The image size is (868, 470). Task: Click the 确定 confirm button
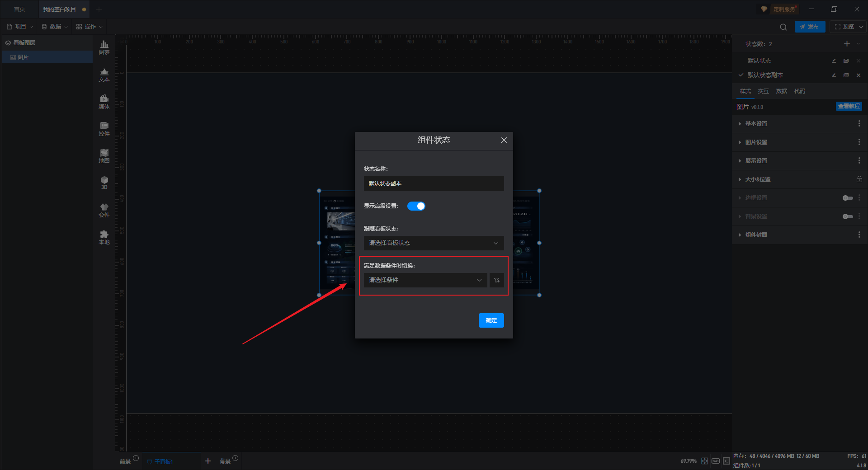coord(491,320)
